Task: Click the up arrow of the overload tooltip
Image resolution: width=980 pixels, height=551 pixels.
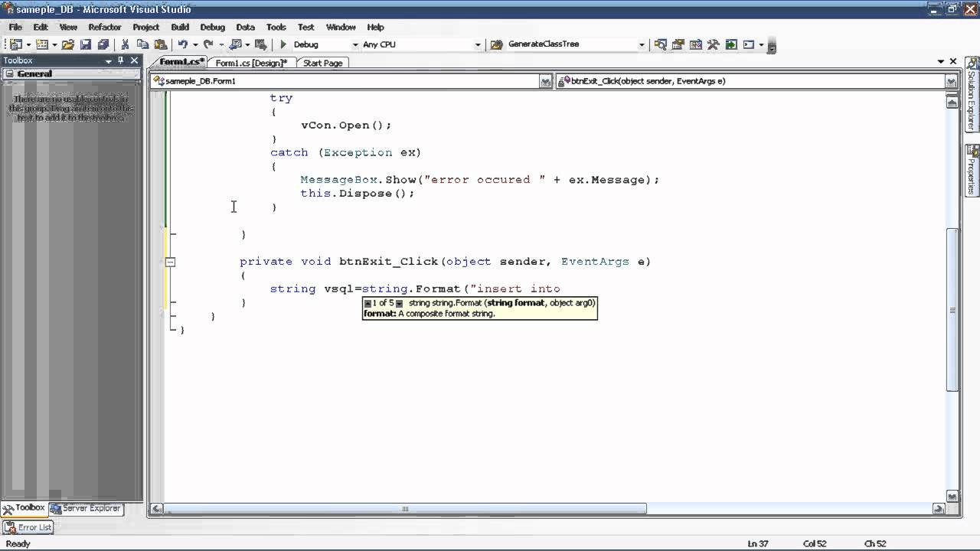Action: click(x=367, y=304)
